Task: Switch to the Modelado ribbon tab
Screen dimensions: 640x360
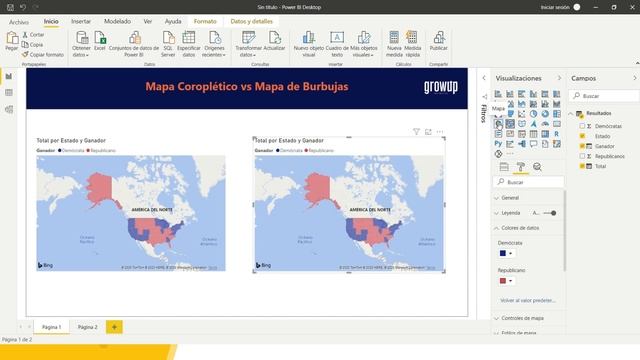Action: (x=117, y=21)
